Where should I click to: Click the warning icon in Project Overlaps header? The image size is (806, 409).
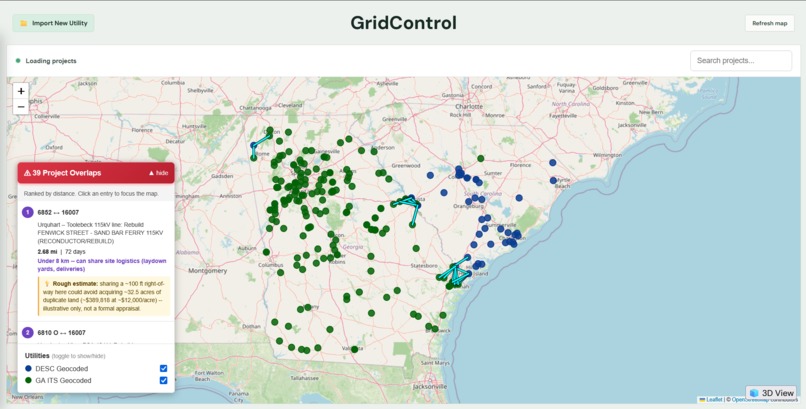tap(27, 173)
